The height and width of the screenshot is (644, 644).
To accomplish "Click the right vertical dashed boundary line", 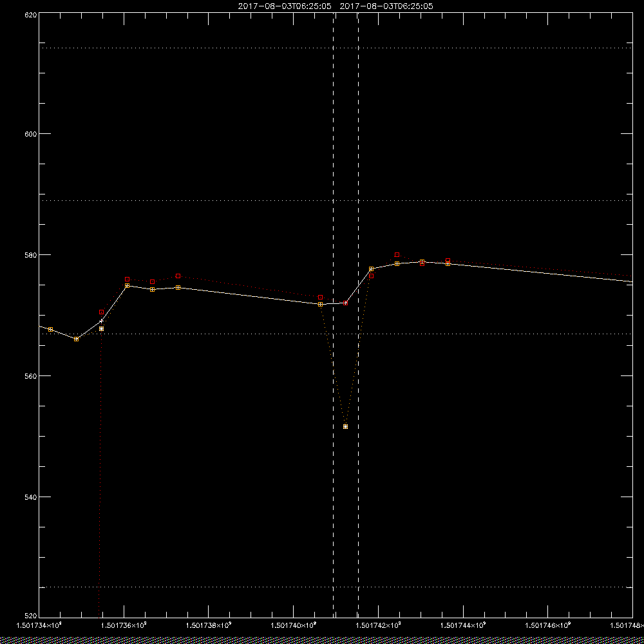I will coord(358,314).
